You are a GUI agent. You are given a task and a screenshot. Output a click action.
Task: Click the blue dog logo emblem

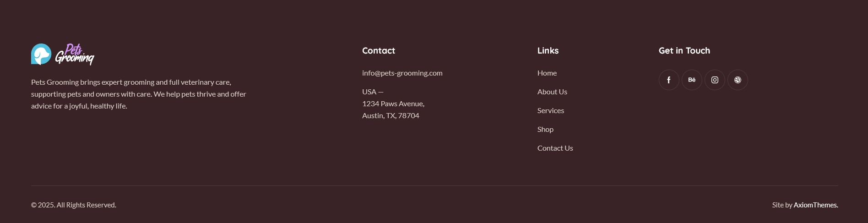(x=41, y=54)
